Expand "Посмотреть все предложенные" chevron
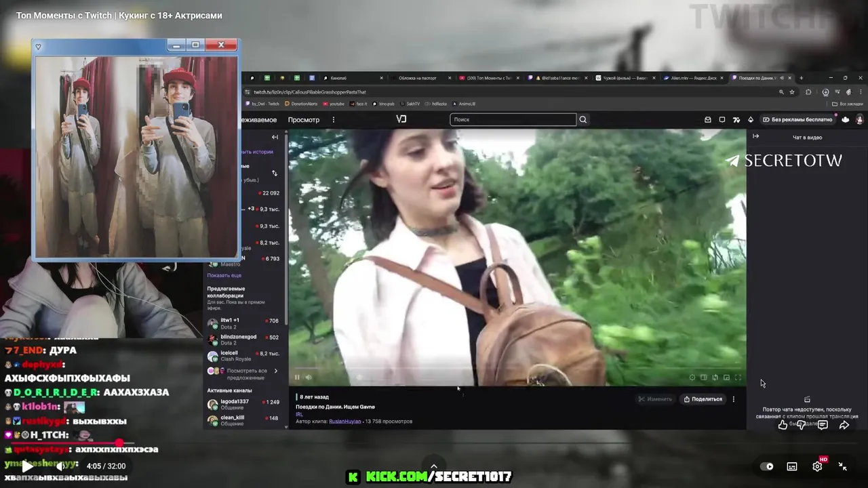Viewport: 868px width, 488px height. point(275,371)
